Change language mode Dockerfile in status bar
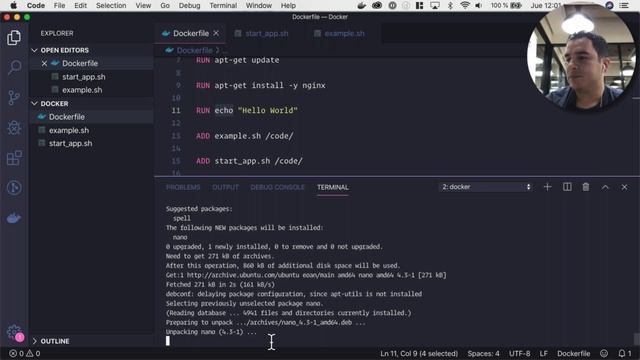 pos(573,353)
